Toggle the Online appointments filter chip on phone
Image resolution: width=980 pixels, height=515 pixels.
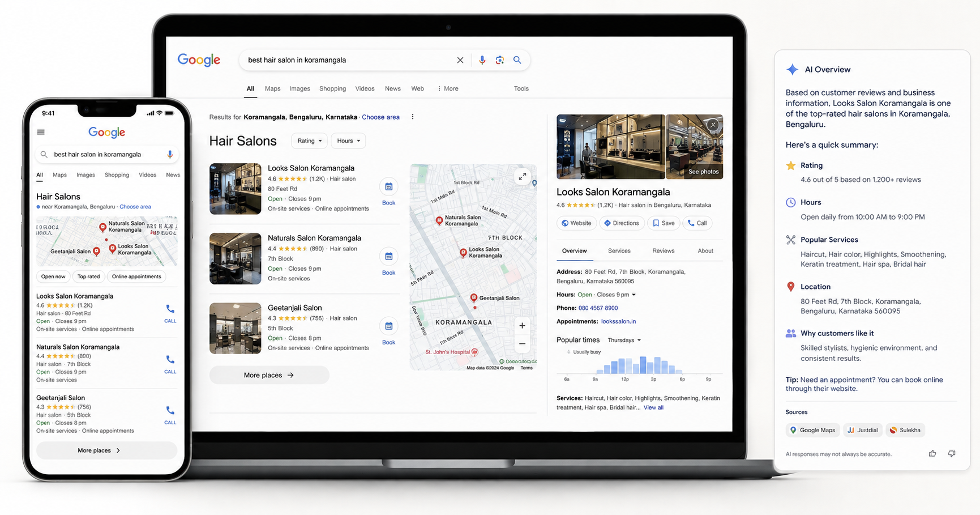coord(136,276)
